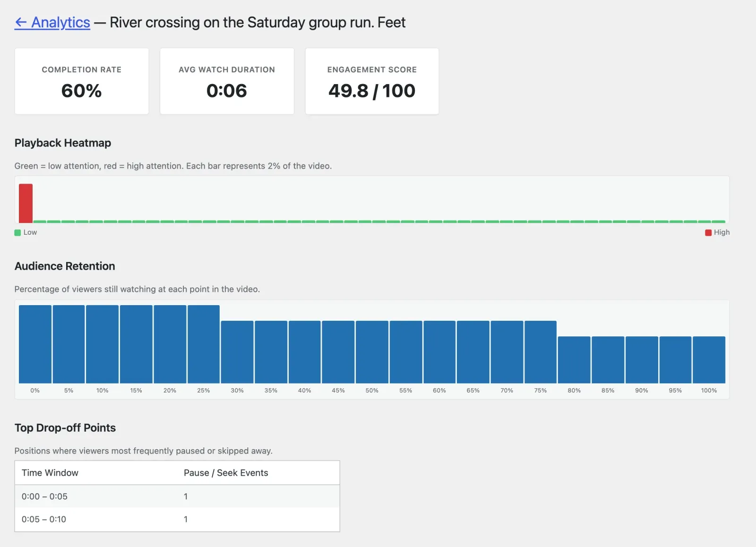The width and height of the screenshot is (756, 547).
Task: Click the Audience Retention heading
Action: pos(65,266)
